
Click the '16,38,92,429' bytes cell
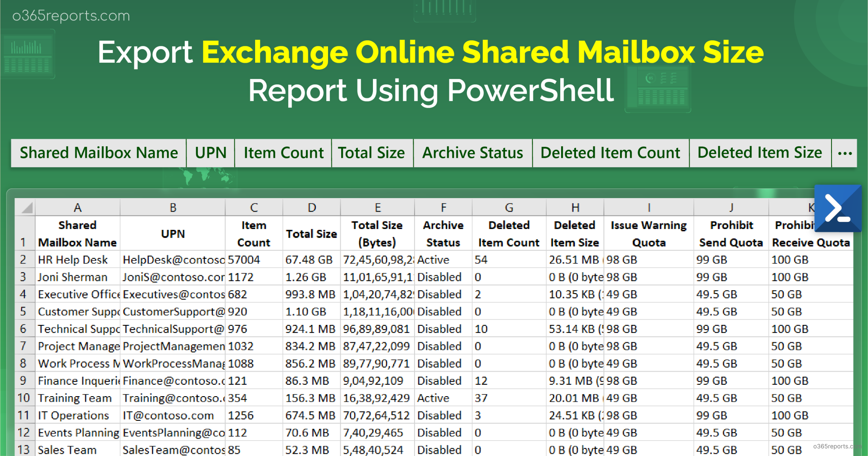pyautogui.click(x=378, y=398)
